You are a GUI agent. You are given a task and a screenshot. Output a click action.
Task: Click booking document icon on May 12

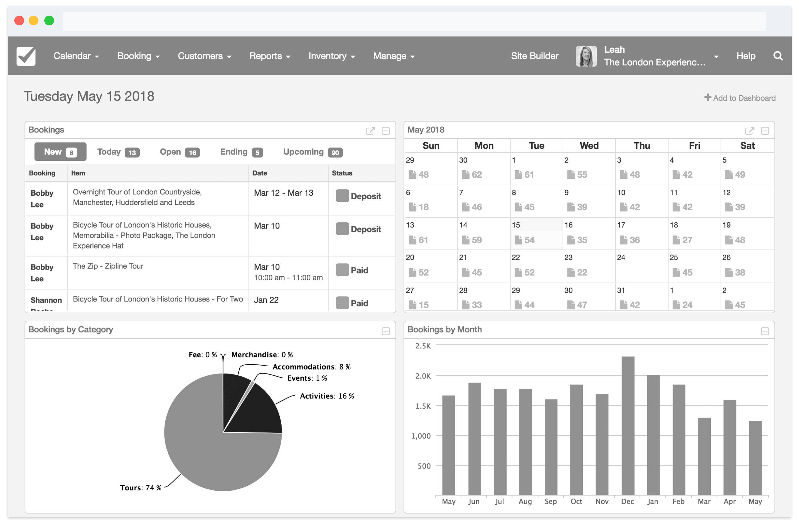coord(728,207)
